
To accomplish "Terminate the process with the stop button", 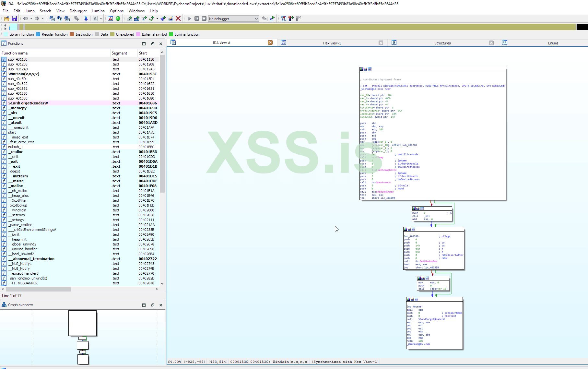I will pos(204,18).
